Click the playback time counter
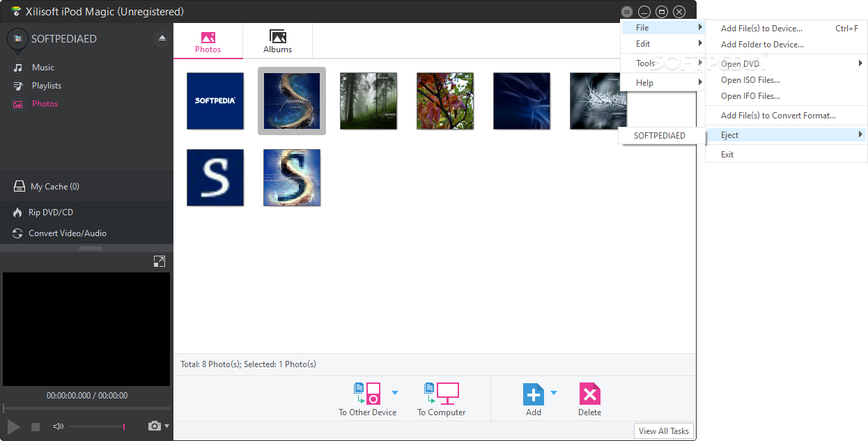The image size is (868, 441). (87, 396)
